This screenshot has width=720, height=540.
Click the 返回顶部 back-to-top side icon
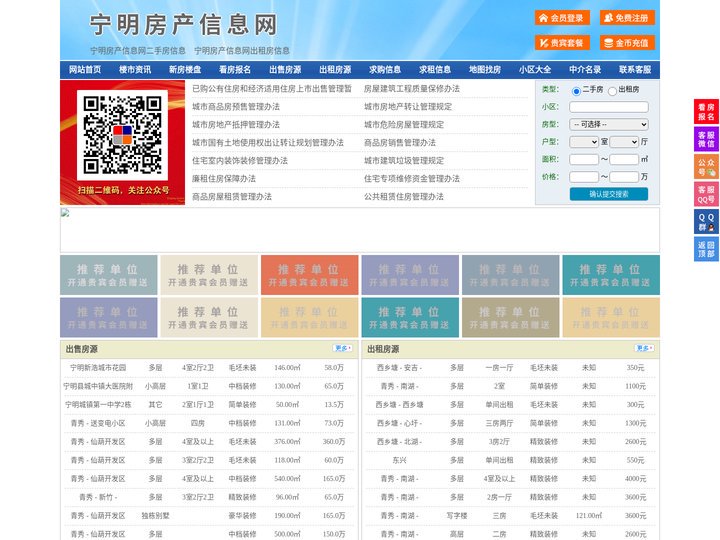[x=706, y=249]
